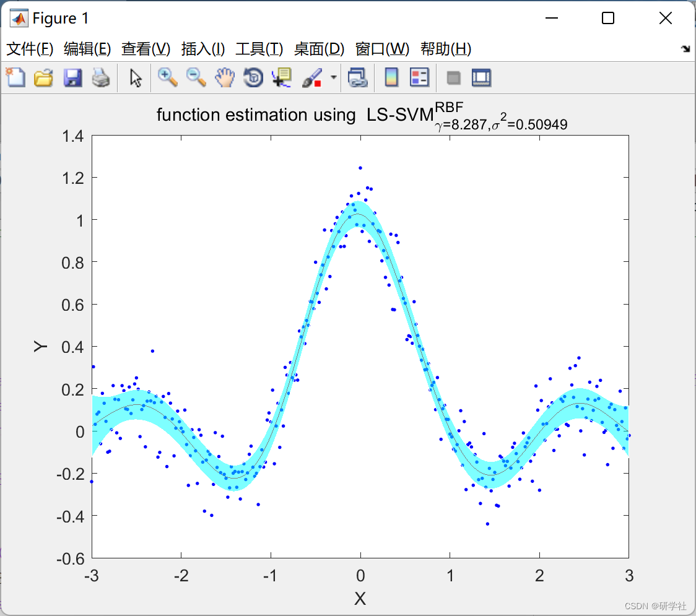Select the Rotate 3D tool
The image size is (696, 616).
click(253, 77)
